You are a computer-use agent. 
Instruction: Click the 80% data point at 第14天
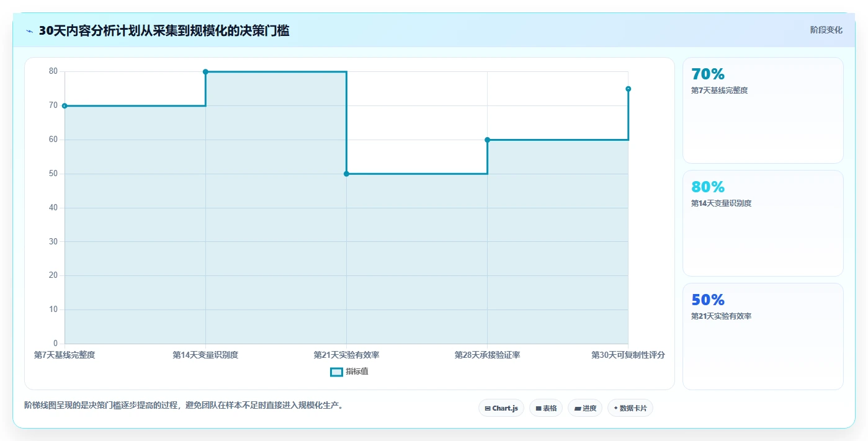205,72
